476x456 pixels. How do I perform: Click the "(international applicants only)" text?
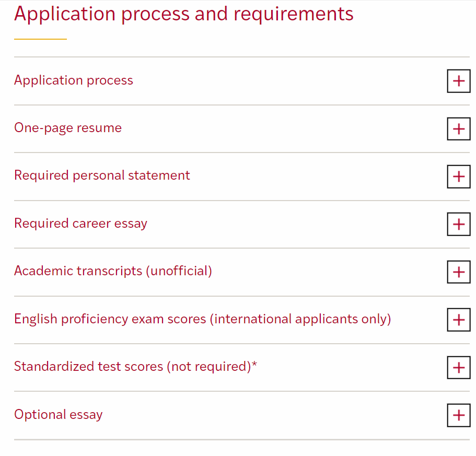click(x=300, y=319)
